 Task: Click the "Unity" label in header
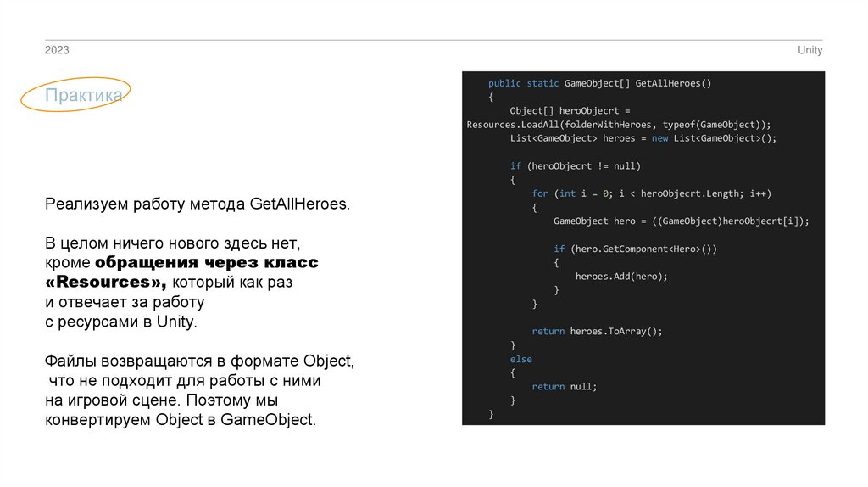tap(810, 50)
